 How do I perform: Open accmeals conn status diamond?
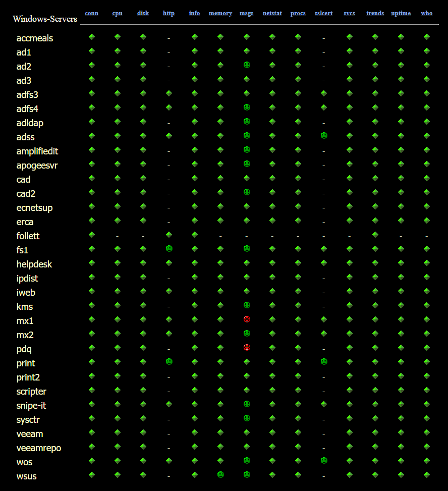pos(92,37)
